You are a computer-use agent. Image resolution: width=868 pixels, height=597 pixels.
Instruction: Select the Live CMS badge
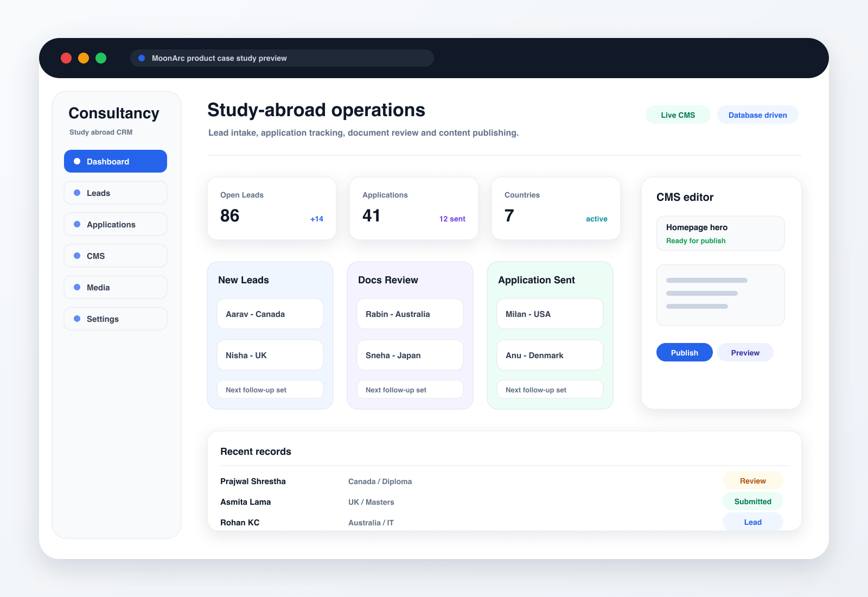click(x=678, y=115)
